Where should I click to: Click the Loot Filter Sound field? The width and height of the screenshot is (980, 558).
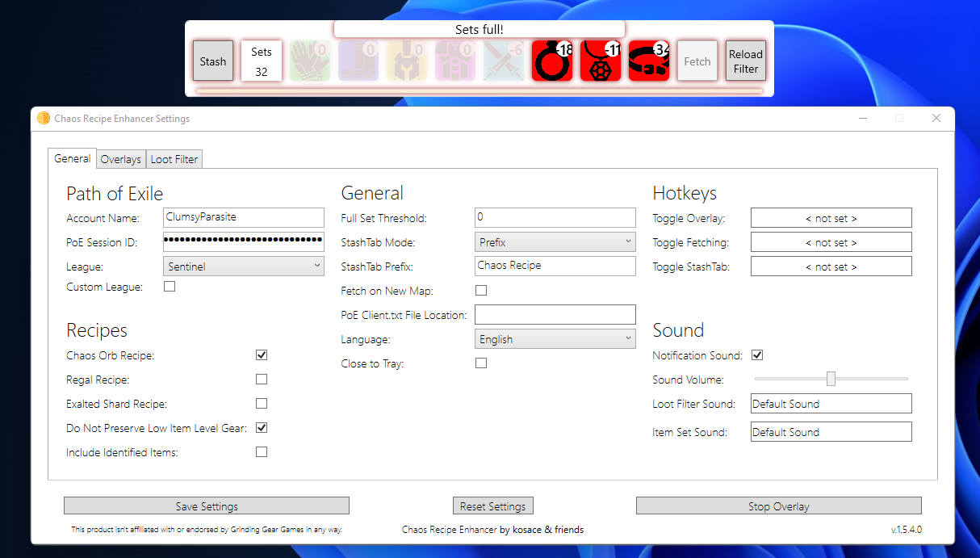pos(831,403)
